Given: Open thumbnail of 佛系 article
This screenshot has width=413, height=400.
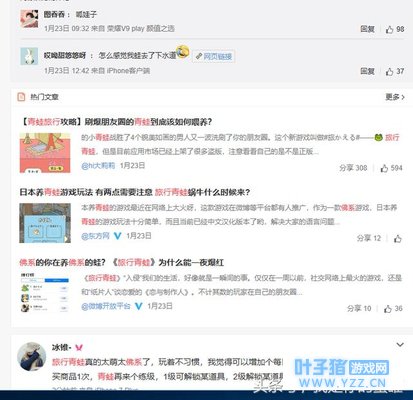Looking at the screenshot, I should 45,293.
